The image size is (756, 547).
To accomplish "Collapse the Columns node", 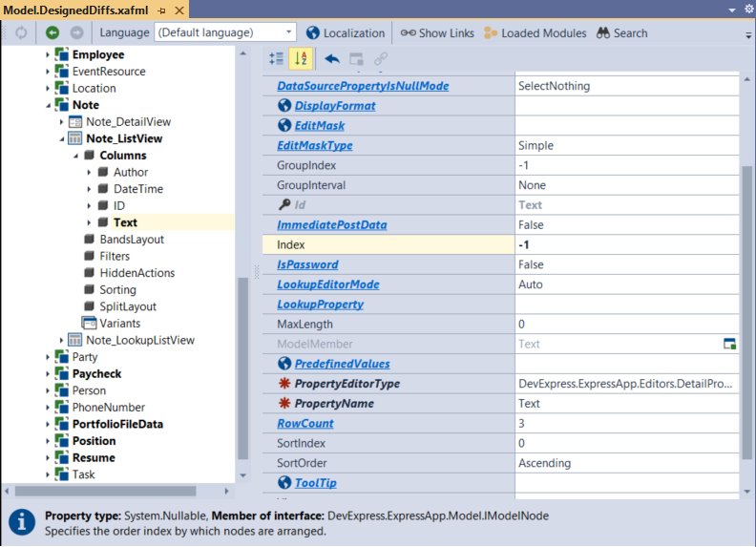I will coord(75,156).
